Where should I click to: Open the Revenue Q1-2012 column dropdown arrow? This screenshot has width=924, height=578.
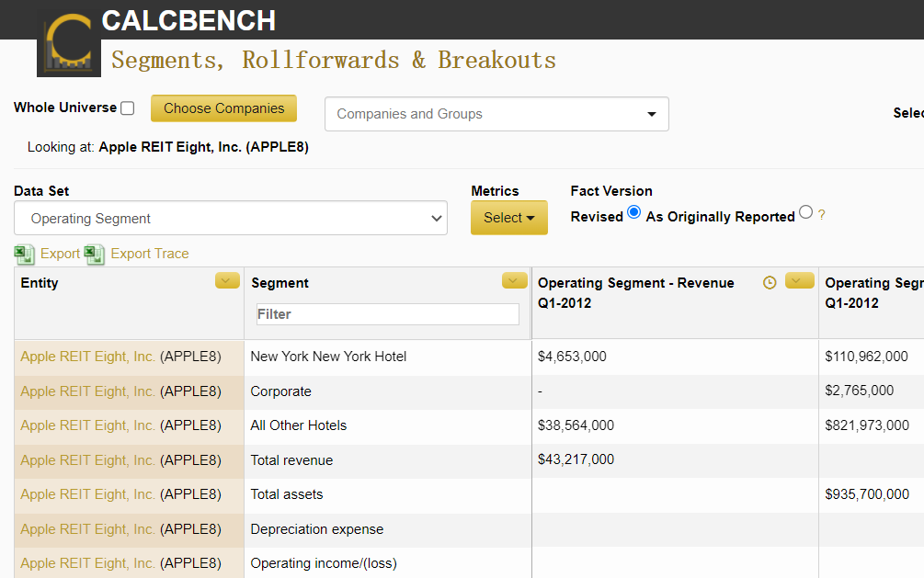tap(800, 280)
